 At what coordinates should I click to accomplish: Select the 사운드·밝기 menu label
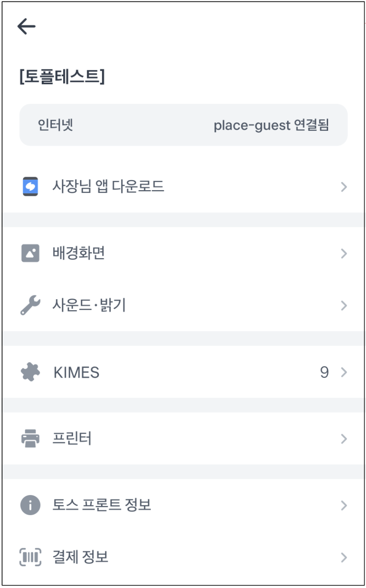89,305
